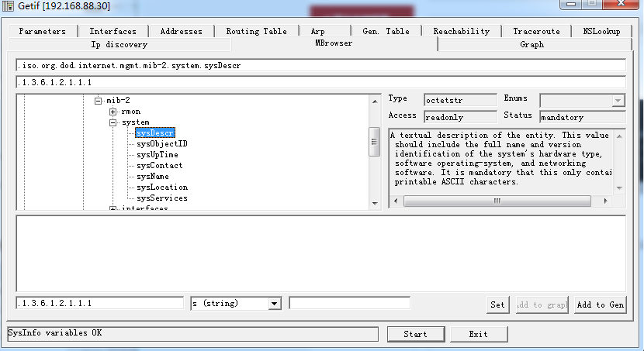Viewport: 644px width, 351px height.
Task: Click the Add to graph button
Action: coord(542,305)
